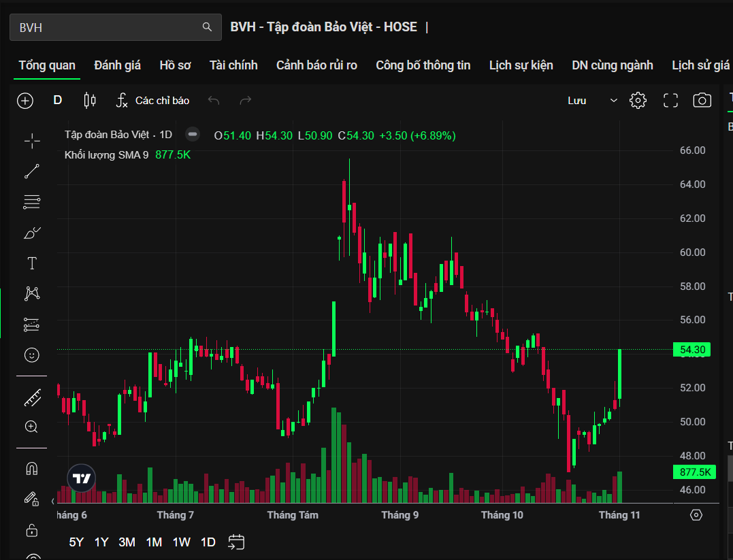
Task: Select the text annotation tool
Action: 32,263
